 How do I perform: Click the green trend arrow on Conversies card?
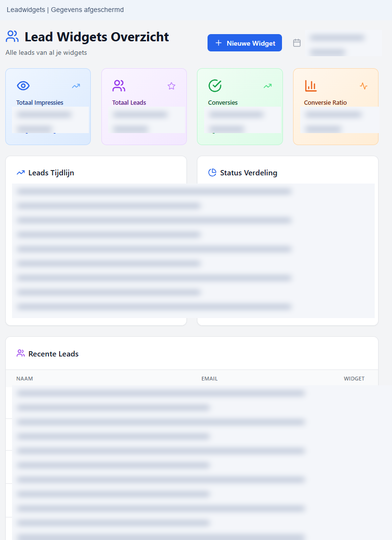[268, 86]
